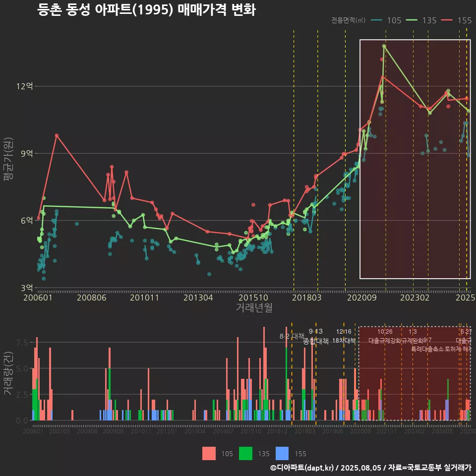Click the 5.0 volume axis label
The width and height of the screenshot is (476, 476).
21,368
